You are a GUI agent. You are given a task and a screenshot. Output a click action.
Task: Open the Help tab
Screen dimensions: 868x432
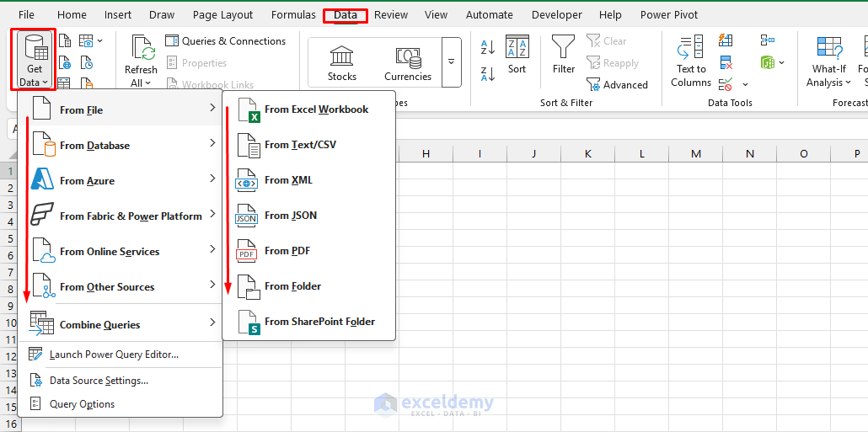(611, 15)
